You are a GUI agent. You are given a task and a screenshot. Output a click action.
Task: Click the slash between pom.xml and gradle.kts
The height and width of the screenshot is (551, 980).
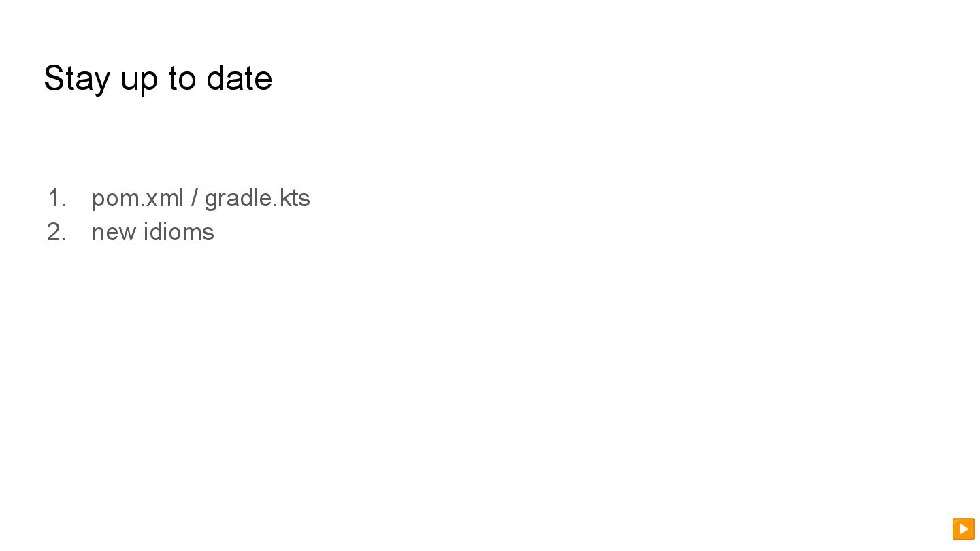[195, 198]
